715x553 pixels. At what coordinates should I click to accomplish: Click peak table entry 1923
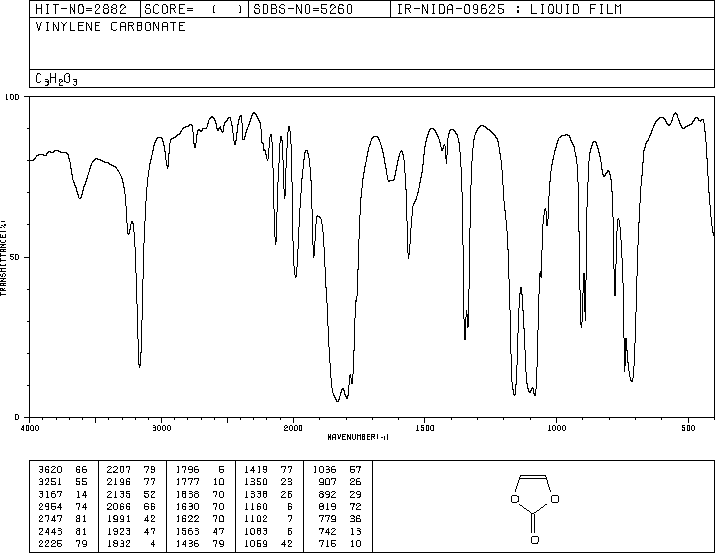119,531
